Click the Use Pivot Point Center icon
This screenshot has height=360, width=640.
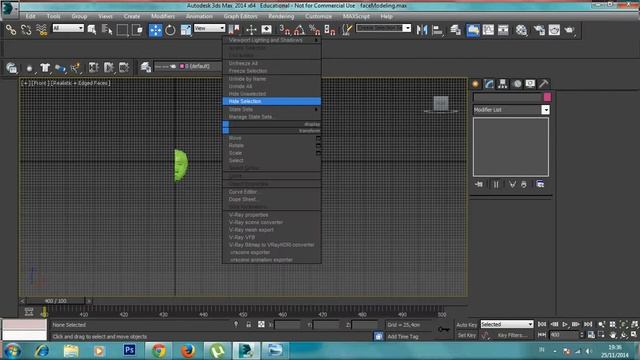click(x=234, y=30)
